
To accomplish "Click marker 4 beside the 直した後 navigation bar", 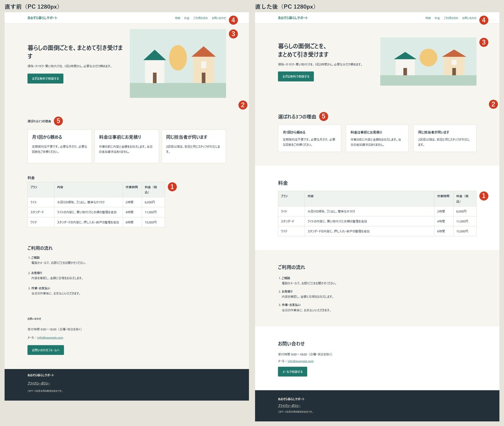I will pos(484,20).
